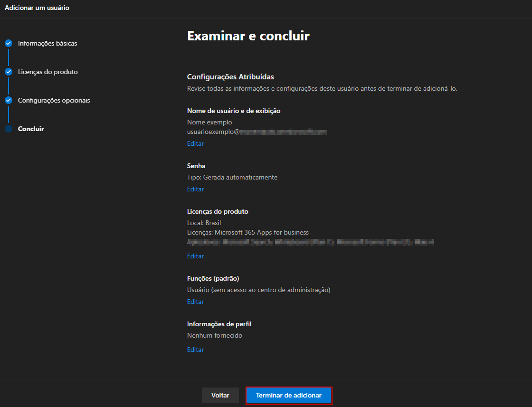Click the 'Nenhum fornecido' text
The width and height of the screenshot is (532, 407).
(215, 335)
